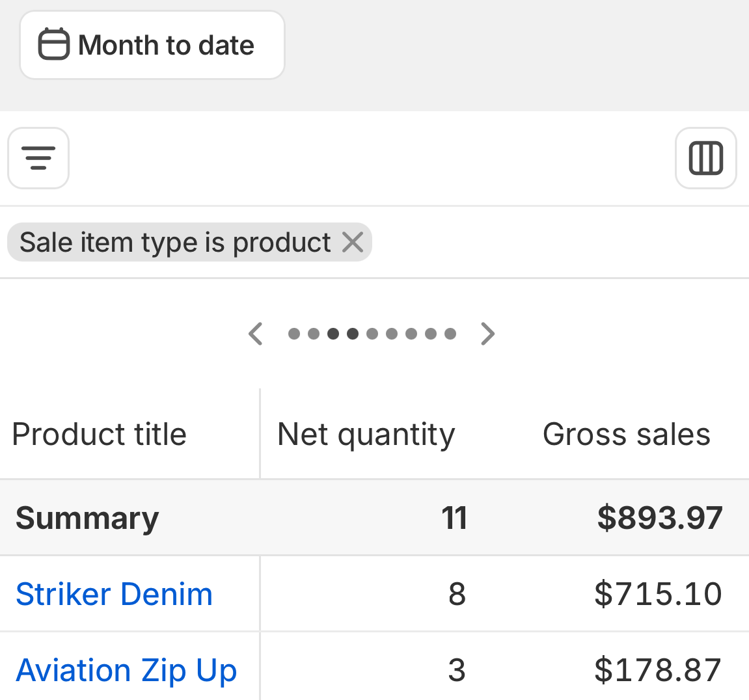Select the last pagination dot
This screenshot has width=749, height=700.
pos(450,334)
